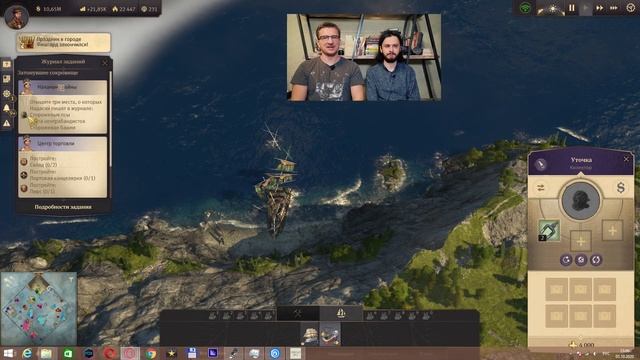Image resolution: width=640 pixels, height=360 pixels.
Task: Open Google Chrome from the taskbar
Action: (x=151, y=353)
